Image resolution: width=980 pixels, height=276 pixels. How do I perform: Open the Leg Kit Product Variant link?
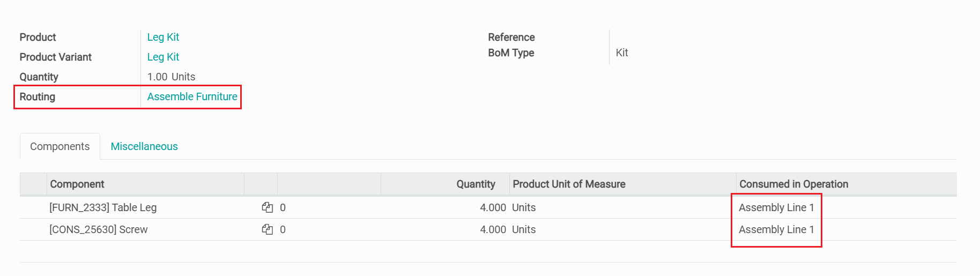pyautogui.click(x=163, y=57)
